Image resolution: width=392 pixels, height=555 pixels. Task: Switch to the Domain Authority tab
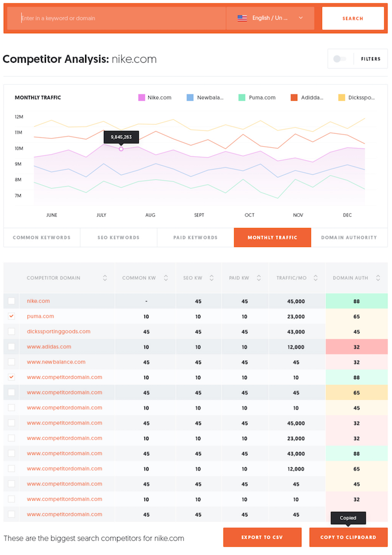coord(349,237)
